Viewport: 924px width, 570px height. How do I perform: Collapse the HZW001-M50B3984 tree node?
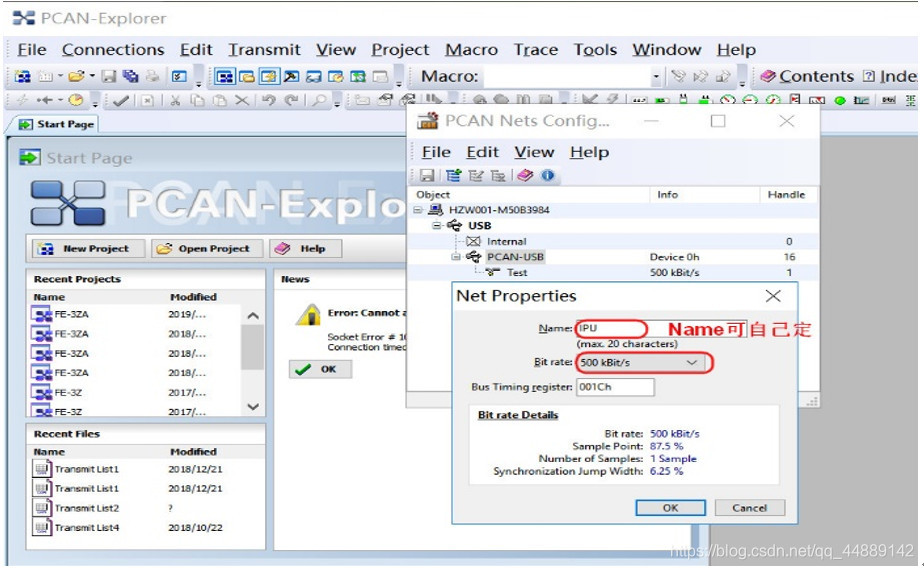418,210
